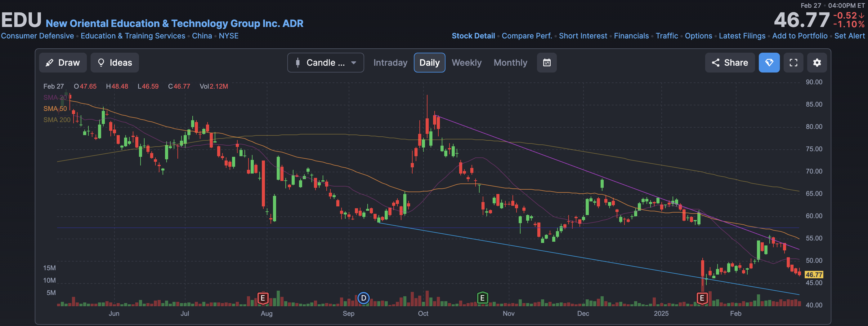Click the EDU ticker symbol
The height and width of the screenshot is (326, 868).
21,20
